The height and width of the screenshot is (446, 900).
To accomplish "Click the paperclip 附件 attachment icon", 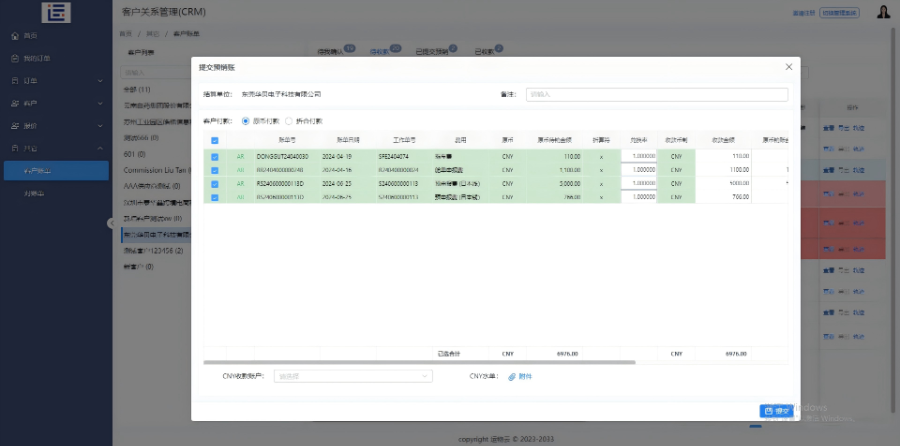I will coord(512,377).
